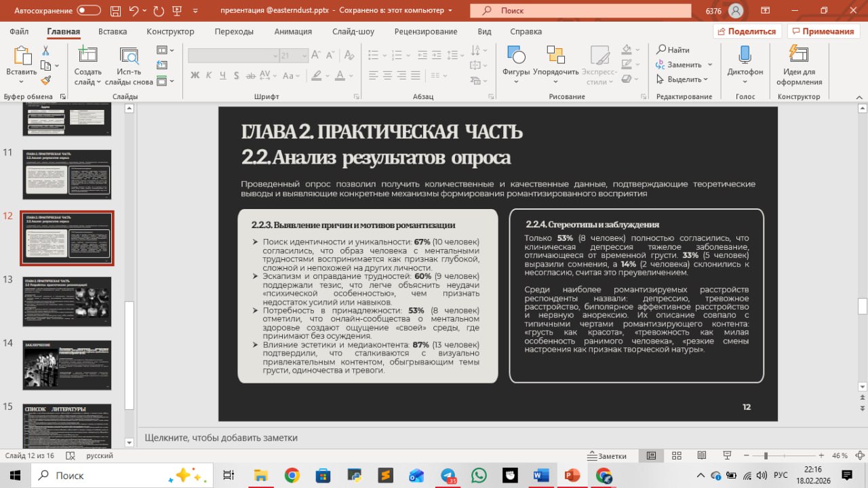Switch to the Вставка tab
This screenshot has height=488, width=868.
coord(113,31)
